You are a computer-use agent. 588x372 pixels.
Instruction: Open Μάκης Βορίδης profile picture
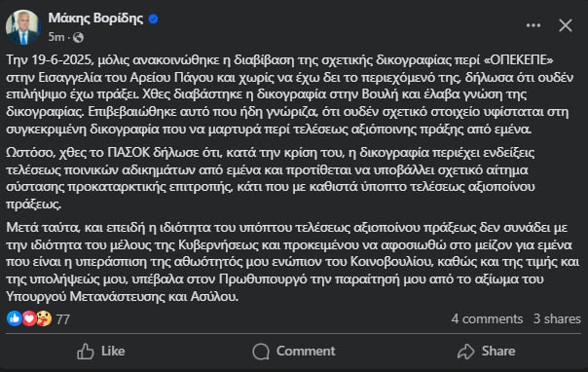[22, 27]
